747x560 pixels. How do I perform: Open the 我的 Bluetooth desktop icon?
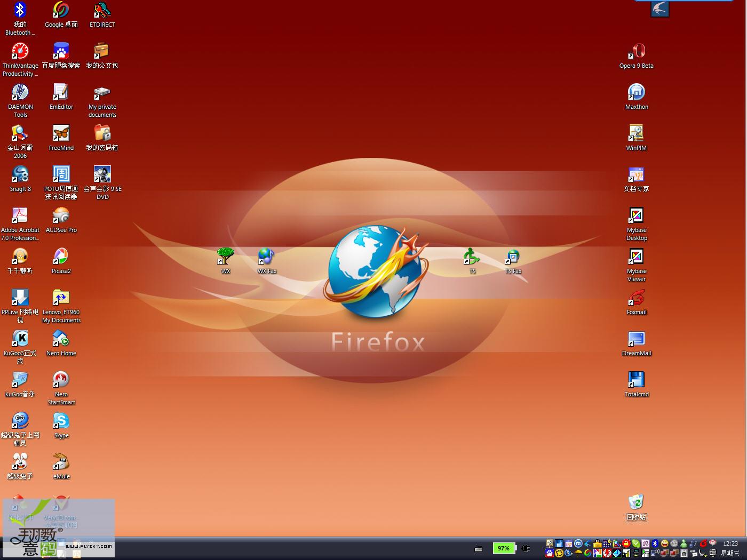pos(20,19)
